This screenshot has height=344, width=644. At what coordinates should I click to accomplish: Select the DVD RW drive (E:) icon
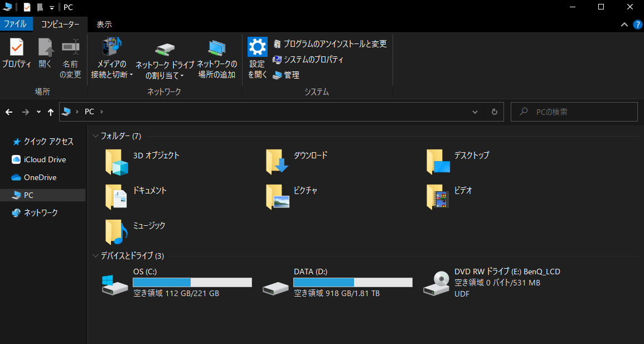click(x=436, y=283)
